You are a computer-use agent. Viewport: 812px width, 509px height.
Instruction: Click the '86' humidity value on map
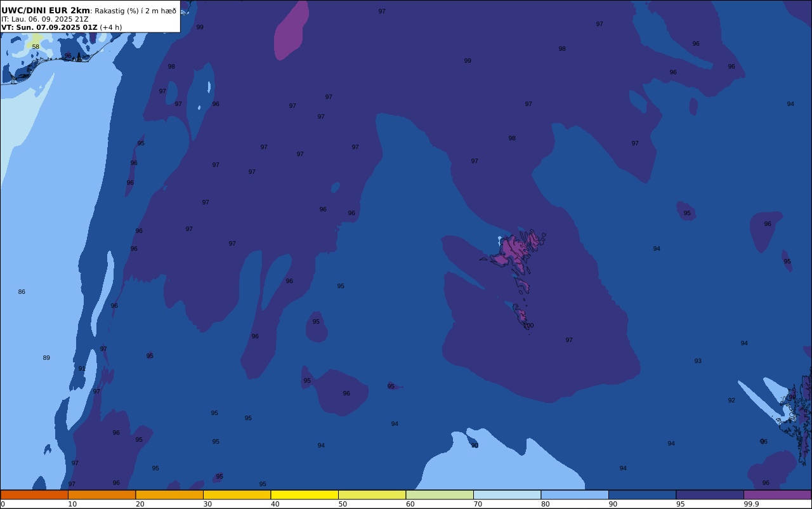pos(22,292)
